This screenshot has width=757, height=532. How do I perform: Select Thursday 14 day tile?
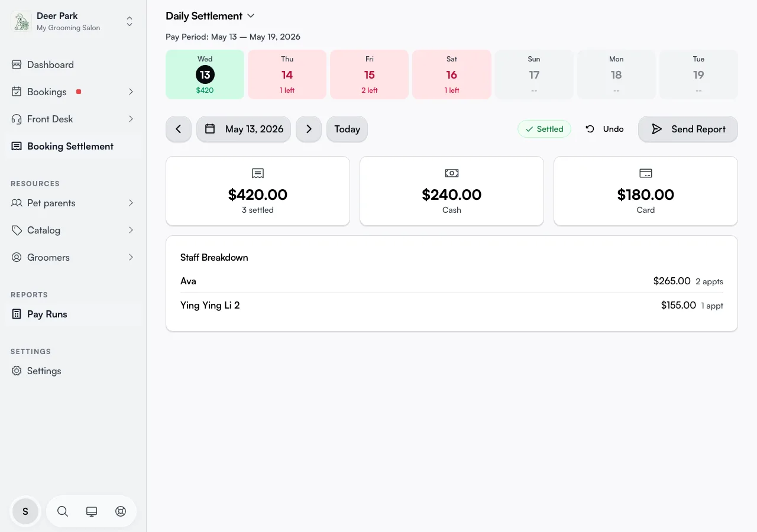[287, 74]
